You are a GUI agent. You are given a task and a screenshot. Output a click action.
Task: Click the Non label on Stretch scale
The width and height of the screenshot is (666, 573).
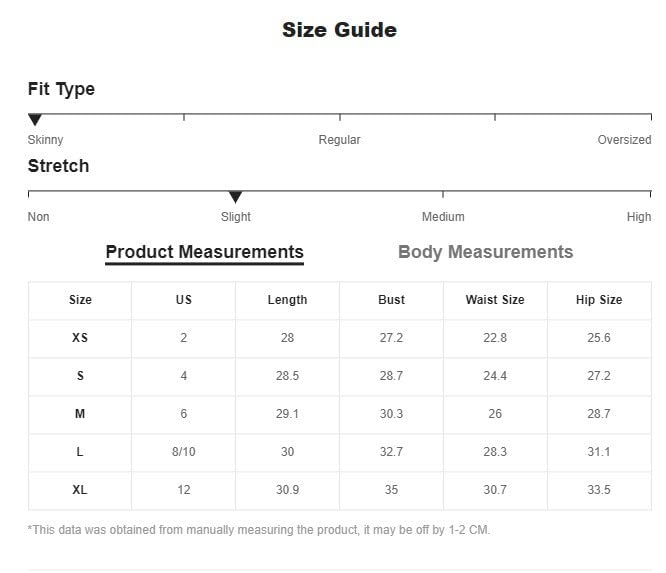tap(38, 217)
